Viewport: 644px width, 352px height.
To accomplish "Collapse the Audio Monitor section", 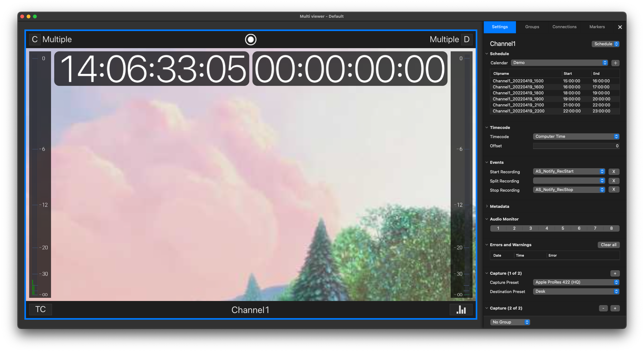I will click(487, 219).
